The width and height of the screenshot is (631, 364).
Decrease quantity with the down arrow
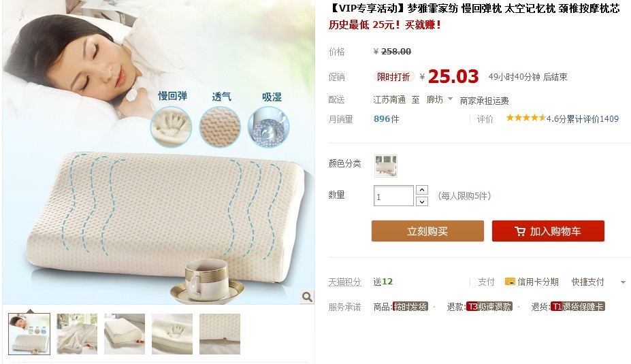click(x=422, y=201)
